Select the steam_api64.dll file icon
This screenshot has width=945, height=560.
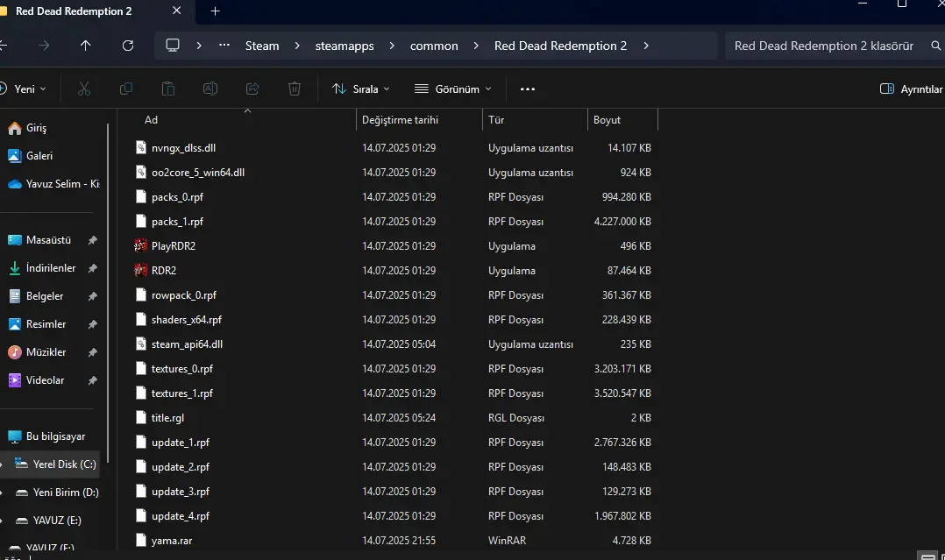140,344
